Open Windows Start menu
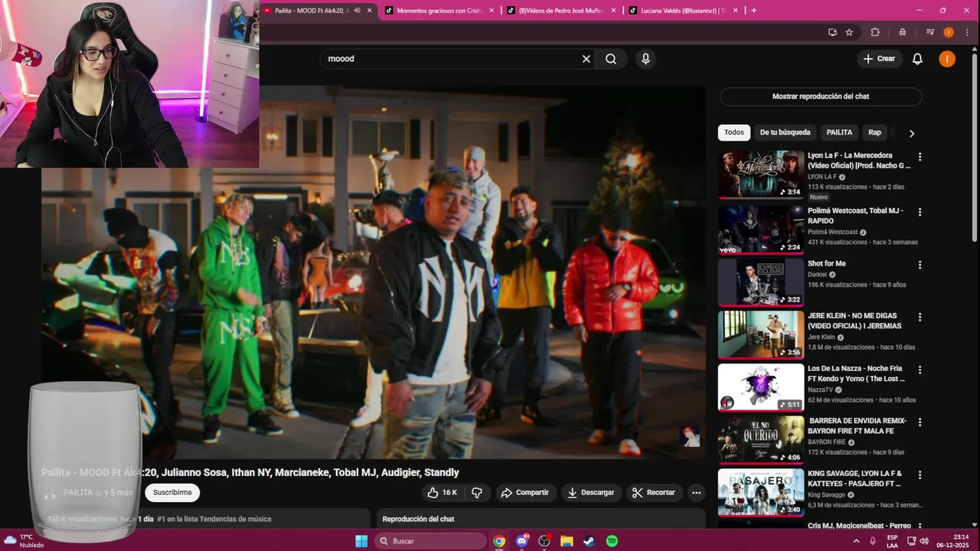 coord(361,541)
